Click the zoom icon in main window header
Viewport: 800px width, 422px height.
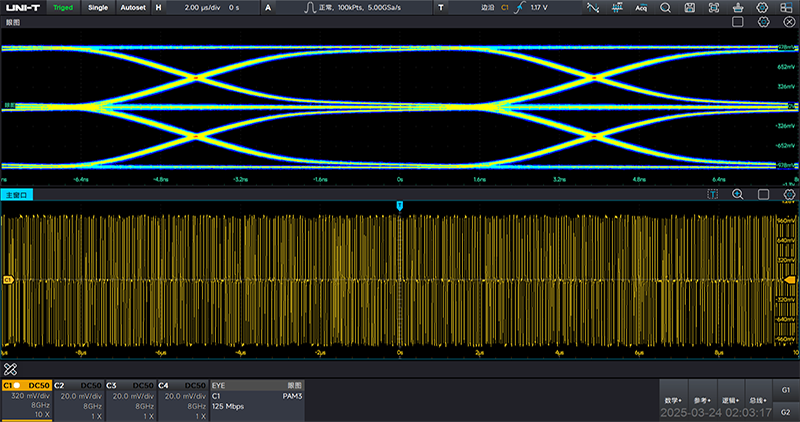[737, 194]
